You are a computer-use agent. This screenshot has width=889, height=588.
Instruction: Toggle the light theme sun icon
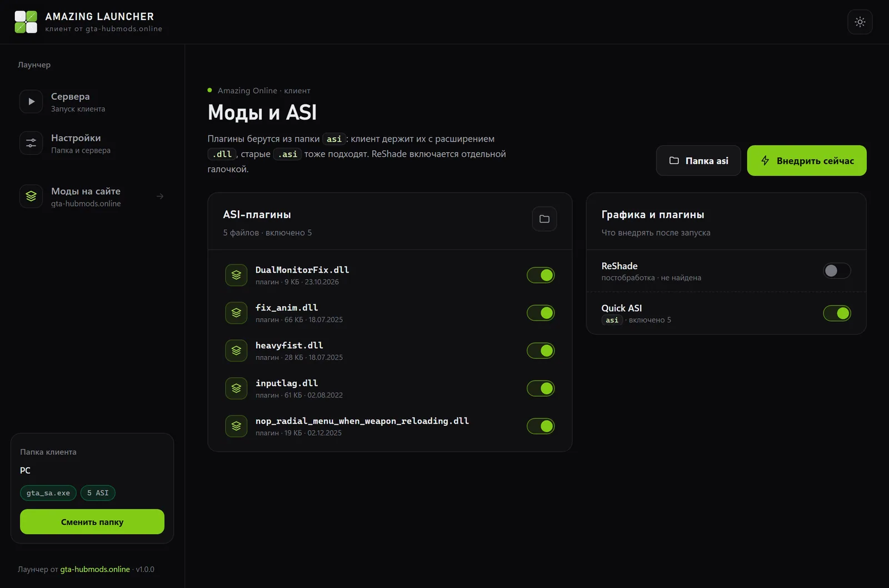(x=860, y=22)
